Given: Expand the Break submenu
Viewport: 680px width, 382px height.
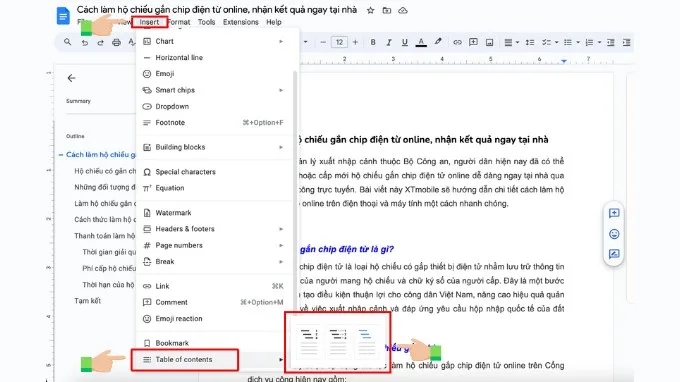Looking at the screenshot, I should (215, 261).
